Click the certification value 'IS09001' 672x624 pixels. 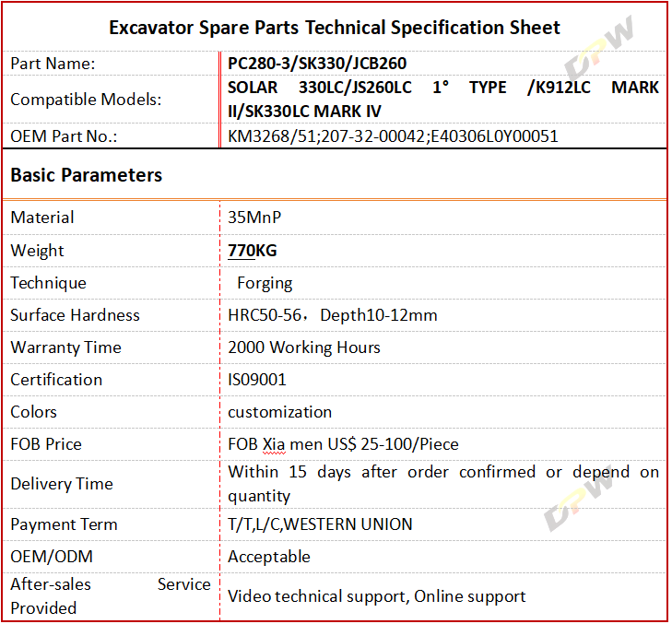point(256,380)
